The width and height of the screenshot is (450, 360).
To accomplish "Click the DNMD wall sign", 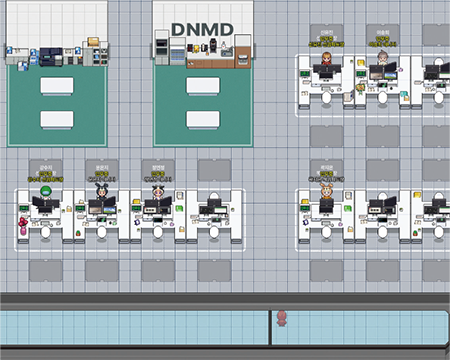I will [x=202, y=30].
